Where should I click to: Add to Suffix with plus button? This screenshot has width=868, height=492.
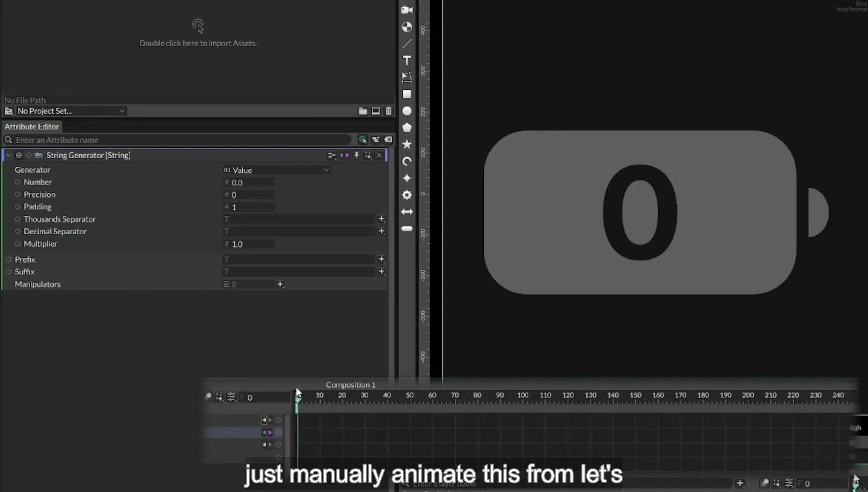(382, 272)
